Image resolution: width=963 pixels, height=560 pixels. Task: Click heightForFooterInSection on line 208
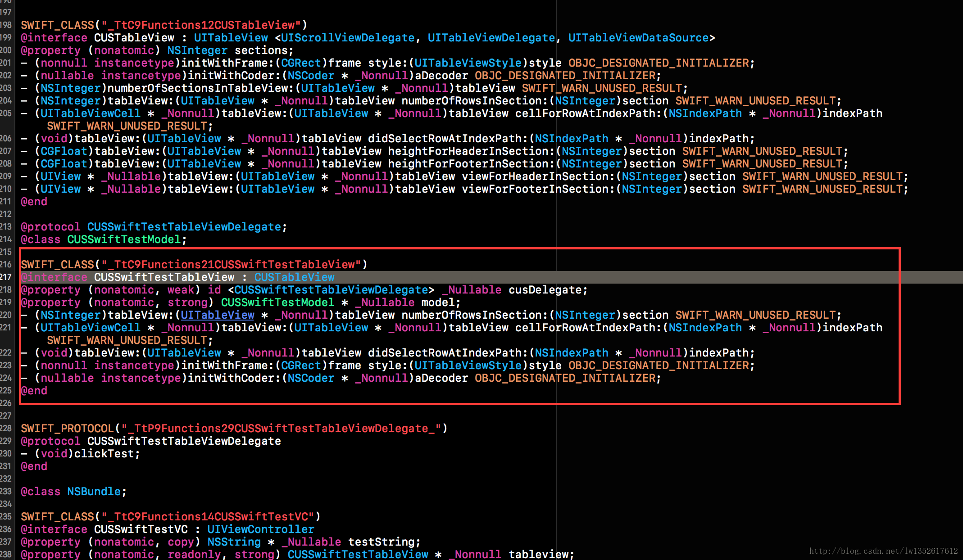[468, 164]
